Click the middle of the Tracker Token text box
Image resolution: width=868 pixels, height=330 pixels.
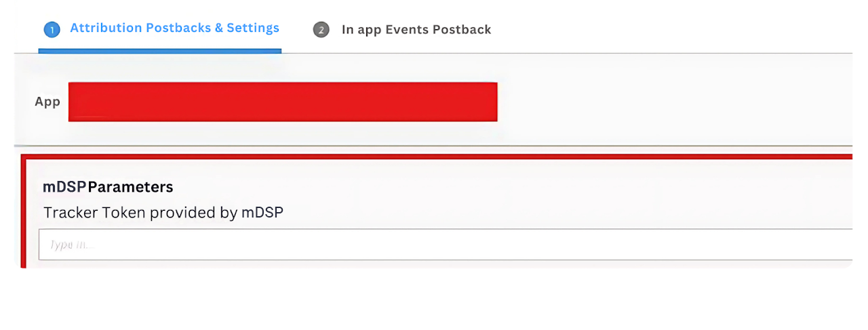click(445, 245)
